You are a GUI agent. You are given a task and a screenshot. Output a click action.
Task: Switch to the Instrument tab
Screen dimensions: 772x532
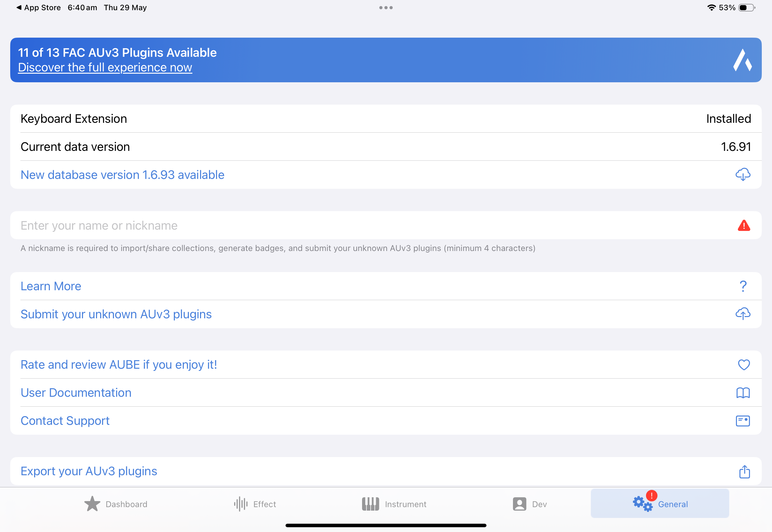(394, 504)
